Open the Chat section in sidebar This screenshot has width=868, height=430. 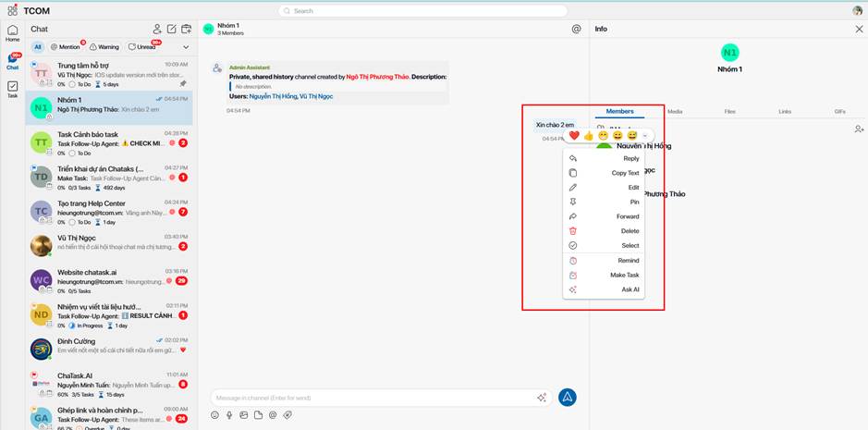[x=13, y=62]
